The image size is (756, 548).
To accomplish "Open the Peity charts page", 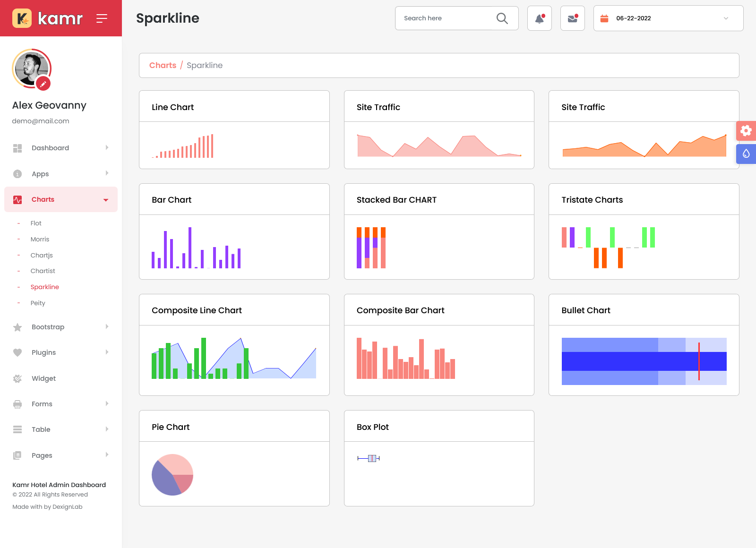I will coord(38,303).
